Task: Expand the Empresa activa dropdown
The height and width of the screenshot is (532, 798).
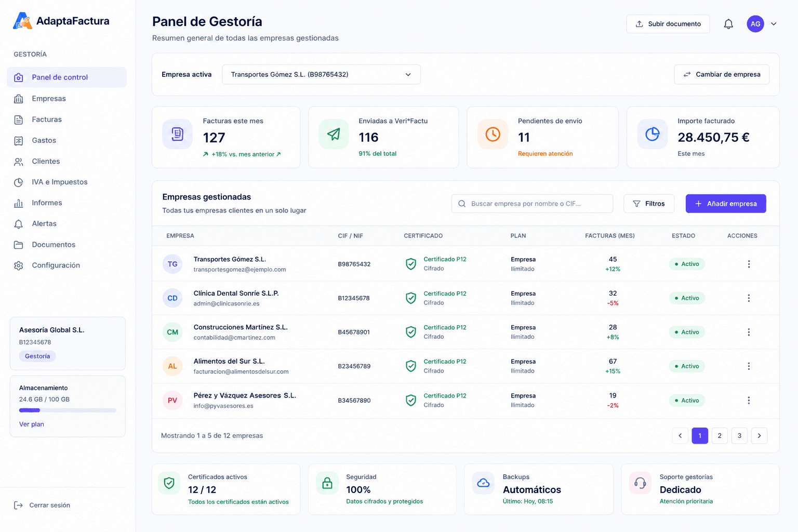Action: tap(321, 74)
